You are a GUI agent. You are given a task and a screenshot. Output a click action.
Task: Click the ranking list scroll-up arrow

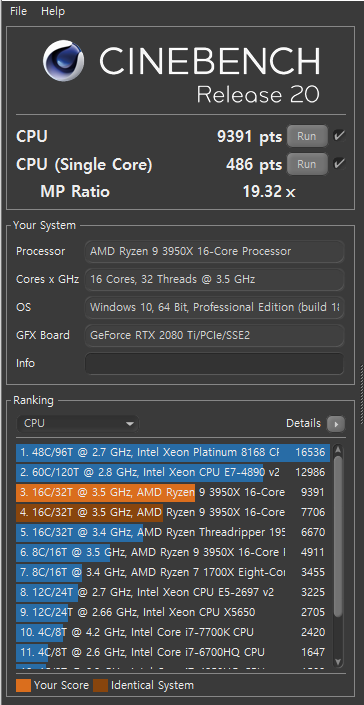point(338,451)
